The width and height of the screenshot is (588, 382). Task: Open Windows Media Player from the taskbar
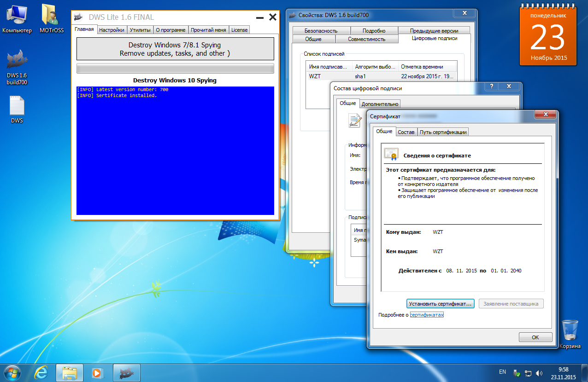click(x=97, y=372)
